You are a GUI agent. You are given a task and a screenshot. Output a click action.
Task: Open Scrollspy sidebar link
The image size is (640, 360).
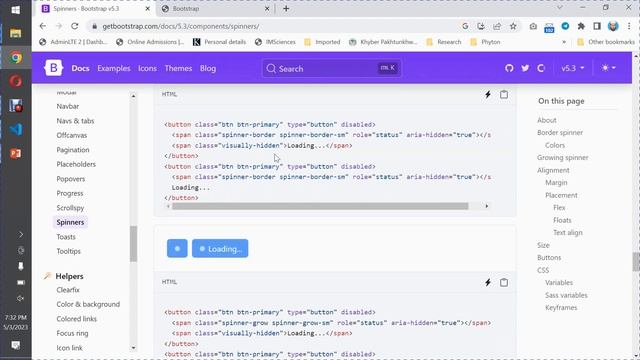[70, 208]
